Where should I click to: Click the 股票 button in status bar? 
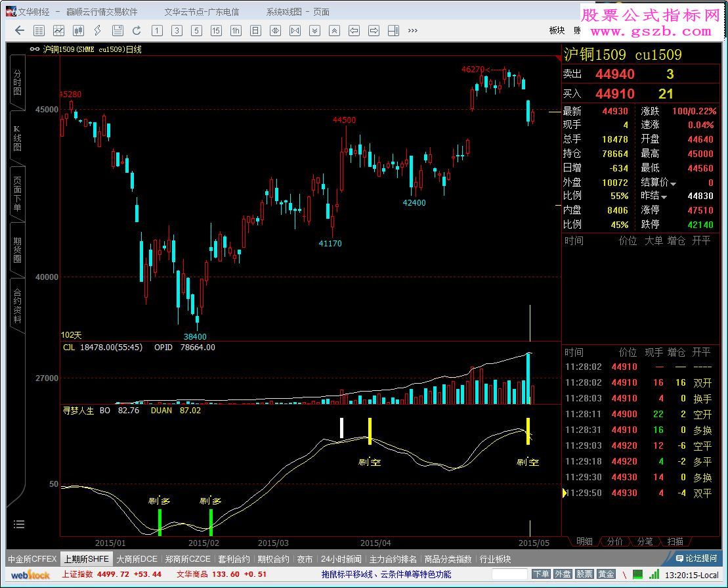584,574
